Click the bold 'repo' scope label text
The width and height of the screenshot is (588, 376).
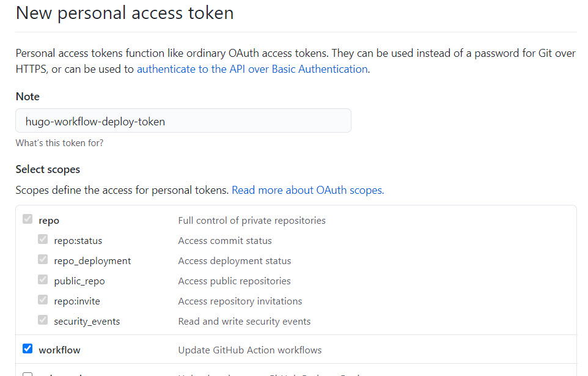49,221
